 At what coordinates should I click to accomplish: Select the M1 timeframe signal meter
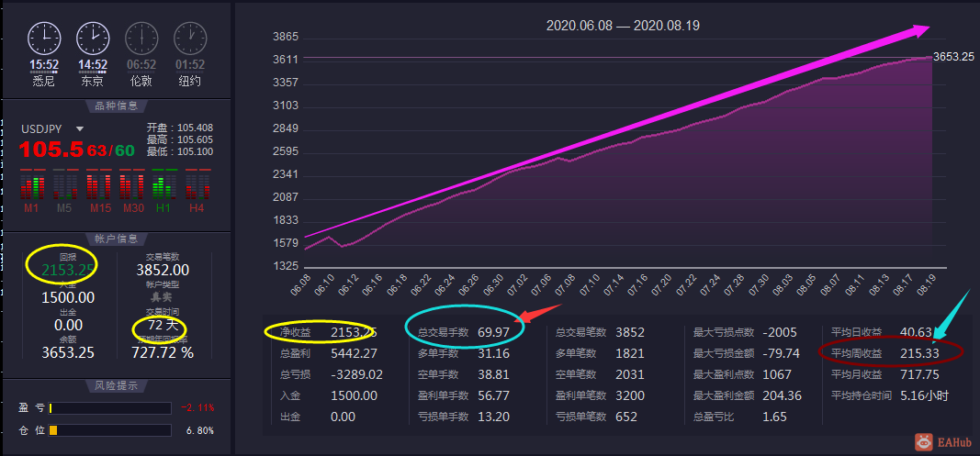32,191
